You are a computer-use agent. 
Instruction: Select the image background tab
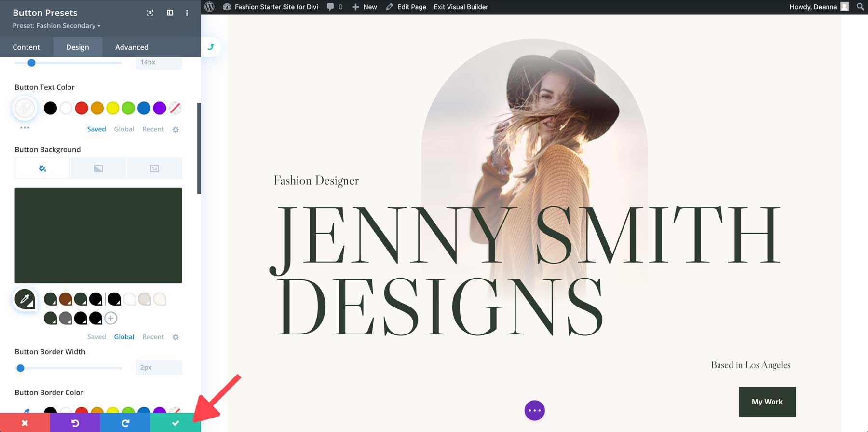pos(154,168)
